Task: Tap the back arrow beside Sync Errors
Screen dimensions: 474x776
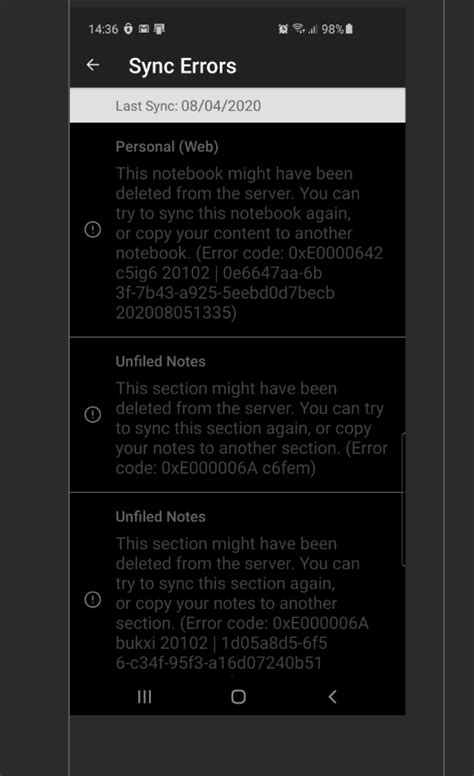Action: pyautogui.click(x=93, y=65)
